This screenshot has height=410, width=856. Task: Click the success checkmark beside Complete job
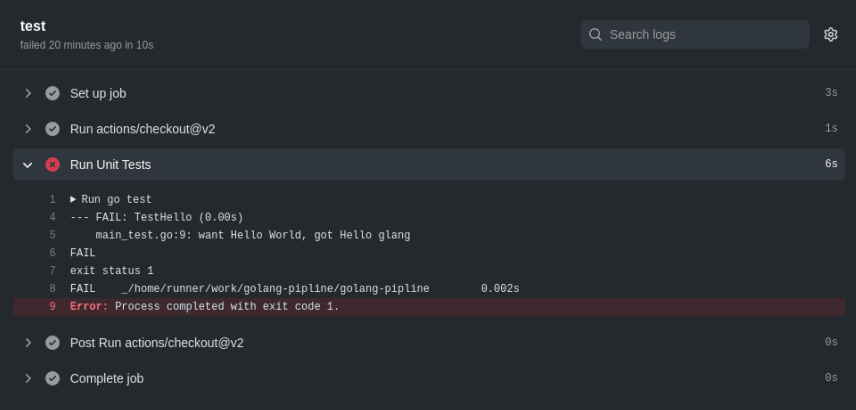(53, 378)
